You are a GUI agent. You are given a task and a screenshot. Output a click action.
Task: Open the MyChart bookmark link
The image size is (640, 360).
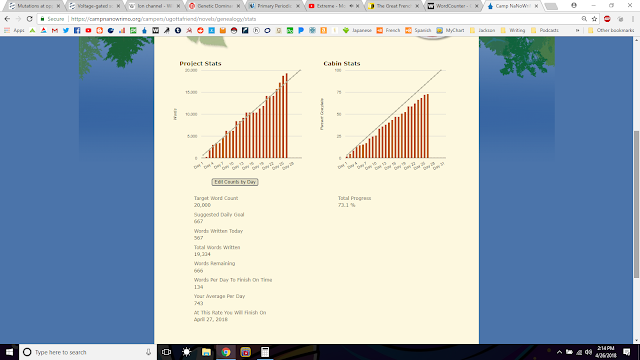[x=451, y=31]
